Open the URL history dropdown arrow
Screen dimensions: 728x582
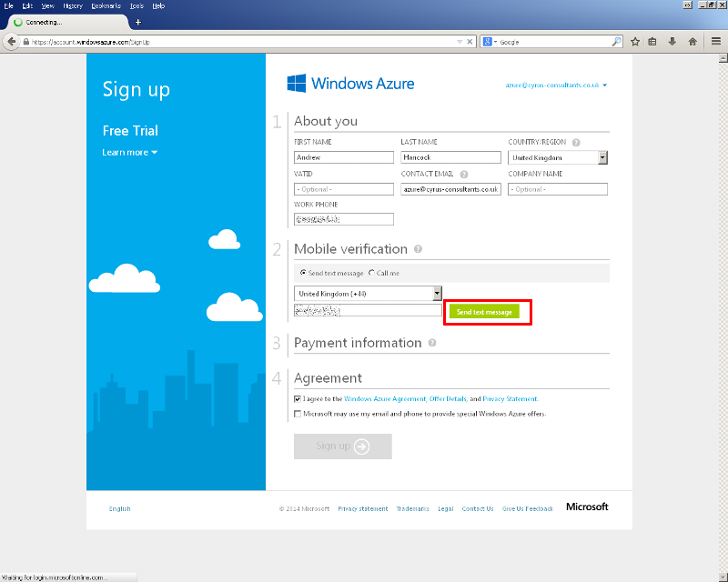click(460, 42)
